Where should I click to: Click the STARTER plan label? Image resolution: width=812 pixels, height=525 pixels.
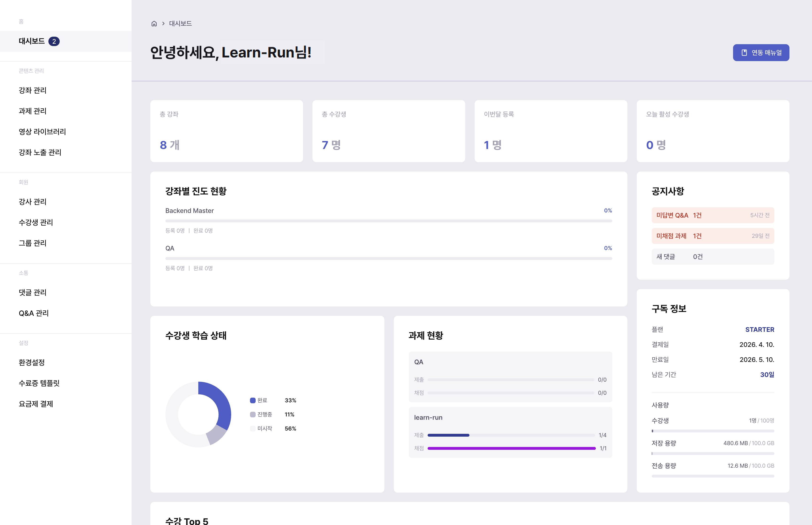coord(760,330)
